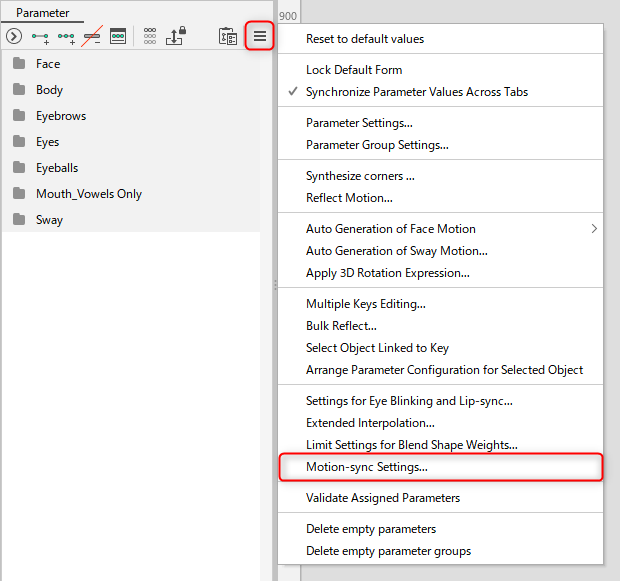Click the add three keys icon
Image resolution: width=620 pixels, height=581 pixels.
67,36
